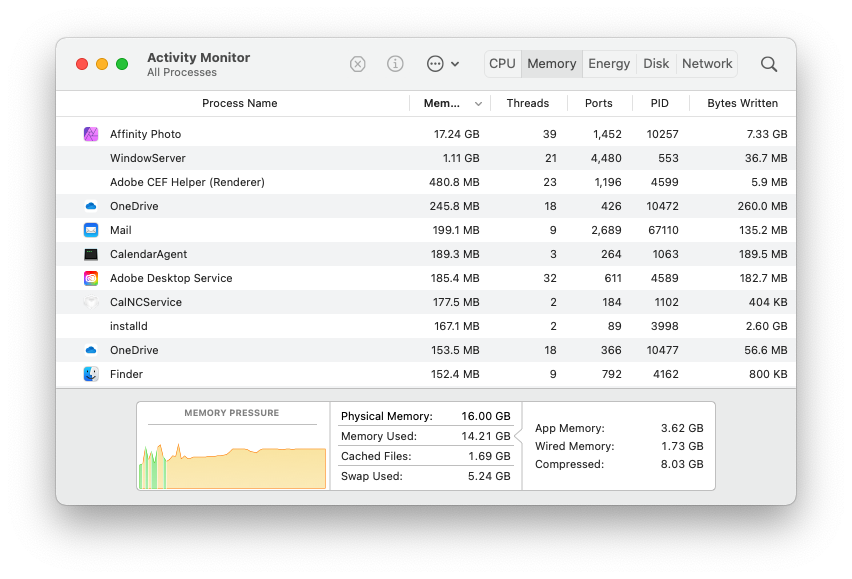Click the Wired Memory 1.73 GB entry
This screenshot has height=579, width=852.
pyautogui.click(x=619, y=446)
